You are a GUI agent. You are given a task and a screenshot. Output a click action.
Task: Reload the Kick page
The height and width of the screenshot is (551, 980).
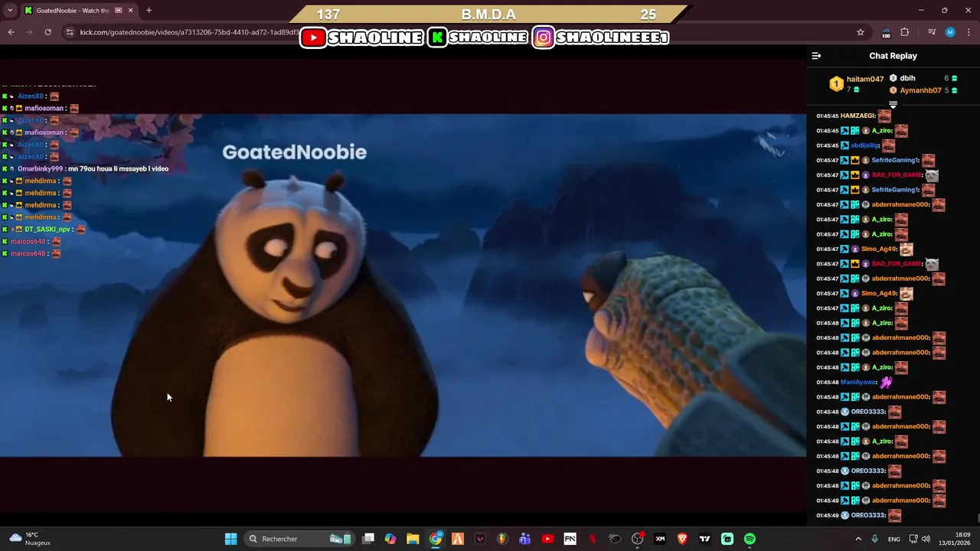pyautogui.click(x=47, y=32)
